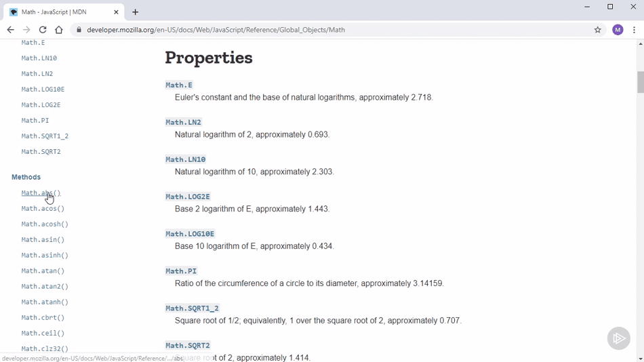Open Math.PI in the sidebar
Screen dimensions: 644x362
tap(35, 121)
